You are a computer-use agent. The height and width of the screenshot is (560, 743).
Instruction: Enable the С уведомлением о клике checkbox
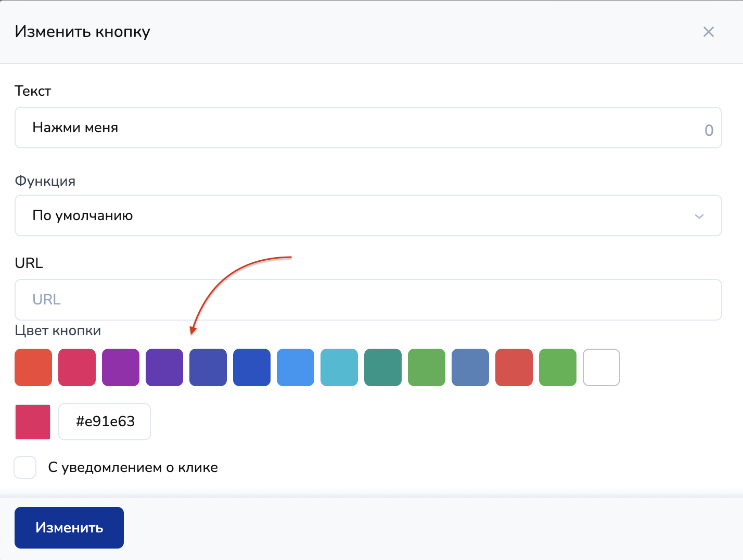click(25, 467)
